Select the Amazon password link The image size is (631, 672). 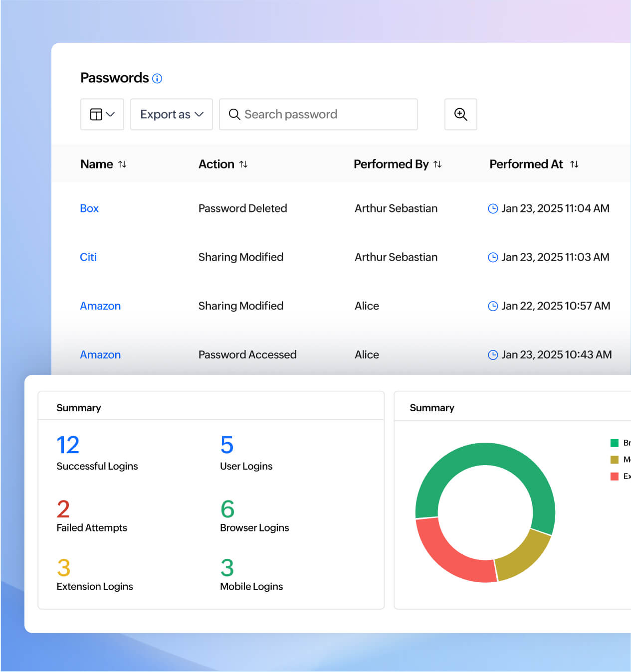(x=100, y=306)
